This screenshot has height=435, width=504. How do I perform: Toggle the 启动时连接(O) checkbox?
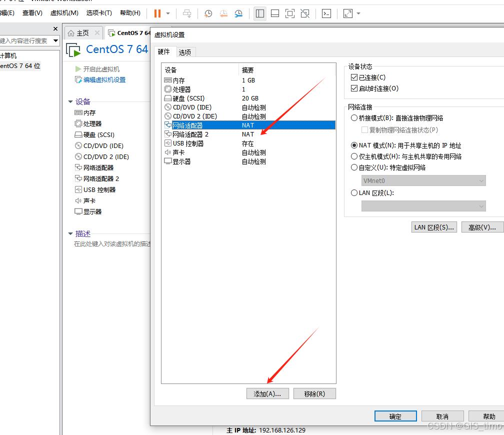point(354,88)
